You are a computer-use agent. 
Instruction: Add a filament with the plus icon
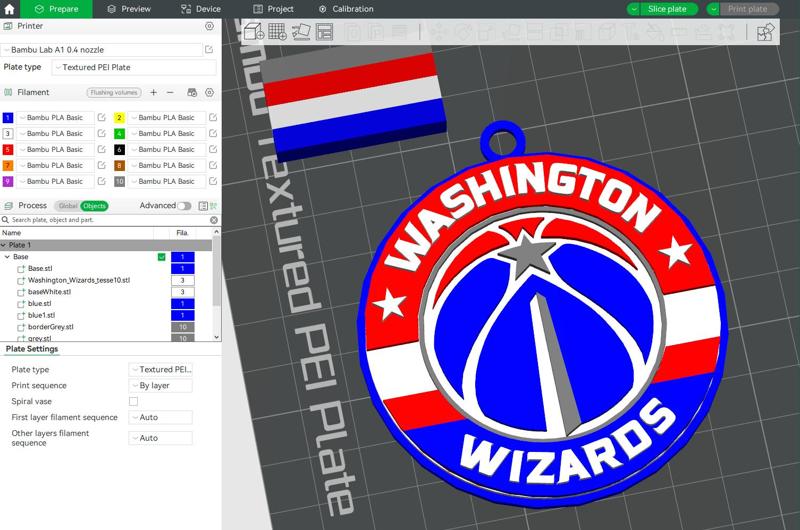pos(153,92)
